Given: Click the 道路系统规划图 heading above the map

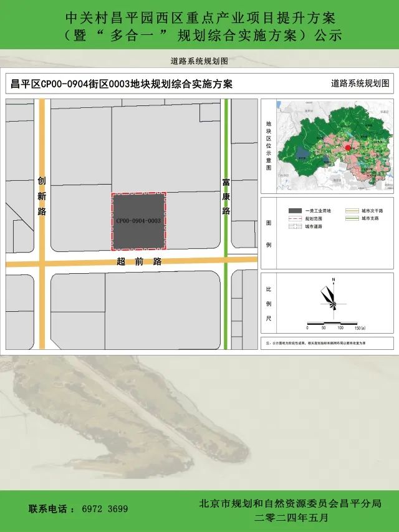Looking at the screenshot, I should pyautogui.click(x=199, y=61).
